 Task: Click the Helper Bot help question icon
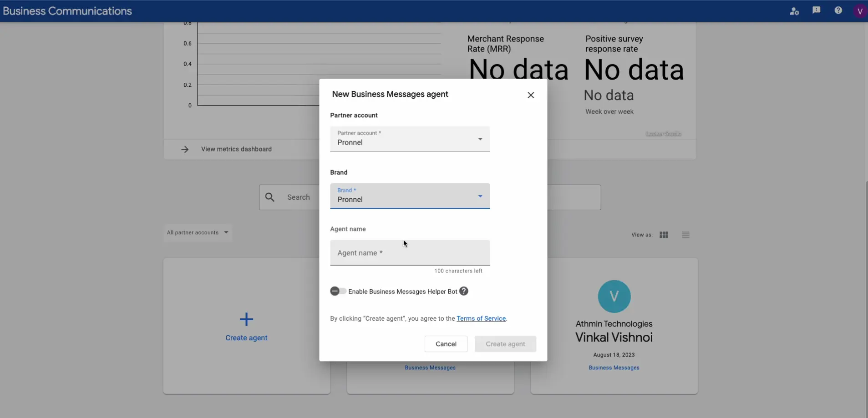[464, 291]
